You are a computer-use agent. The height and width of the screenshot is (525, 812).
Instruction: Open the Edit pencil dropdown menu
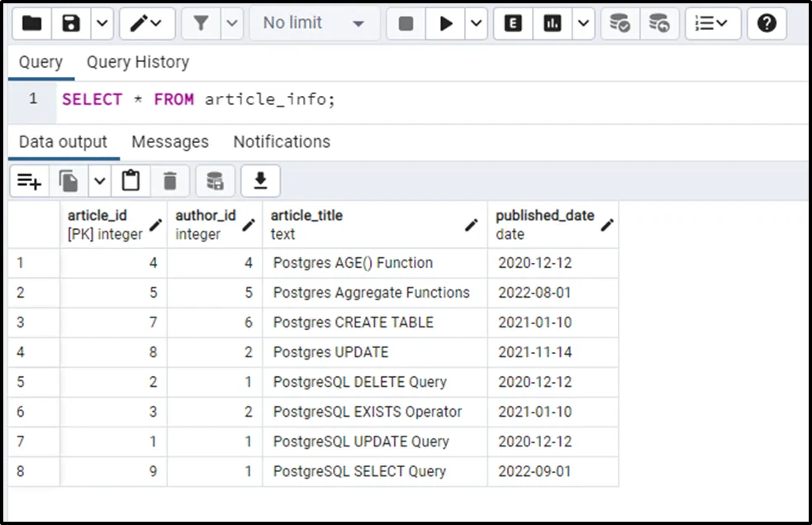click(147, 23)
